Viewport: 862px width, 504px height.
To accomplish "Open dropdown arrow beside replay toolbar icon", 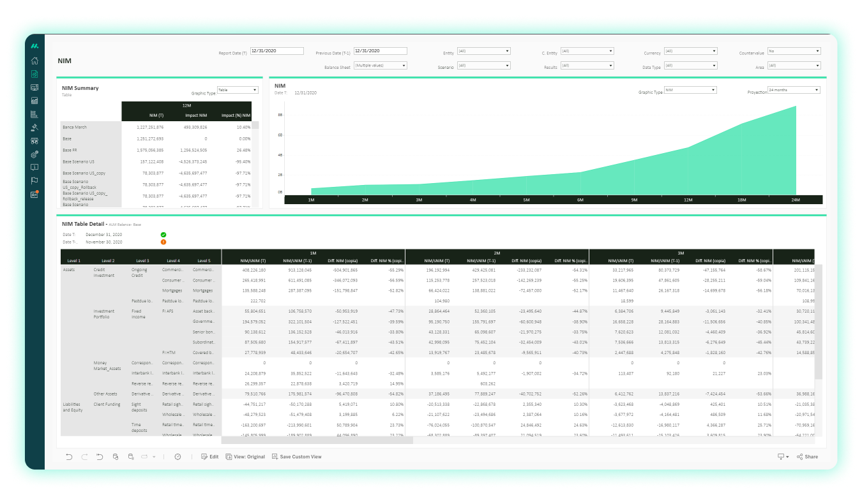I will (x=154, y=457).
